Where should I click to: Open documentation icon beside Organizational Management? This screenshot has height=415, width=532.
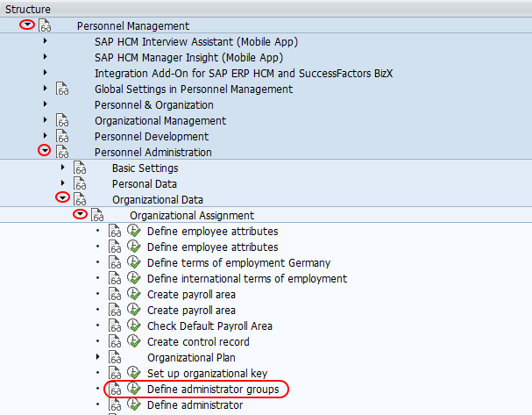click(62, 120)
